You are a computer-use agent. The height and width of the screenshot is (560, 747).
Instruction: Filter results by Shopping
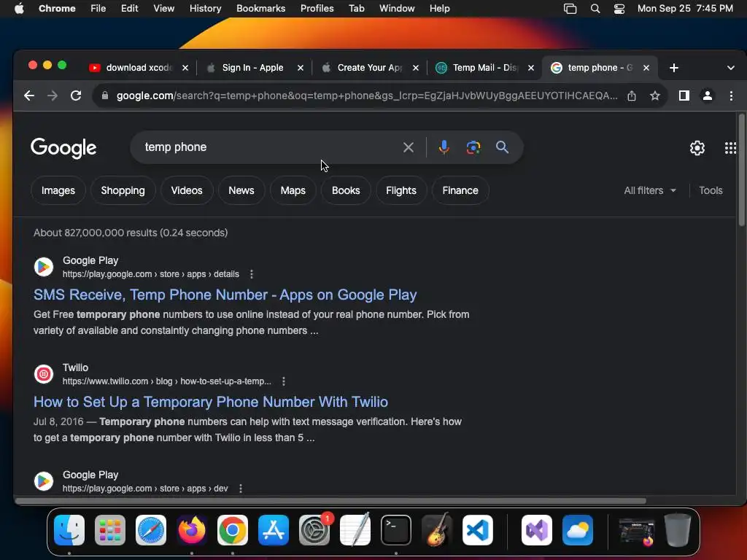(123, 190)
